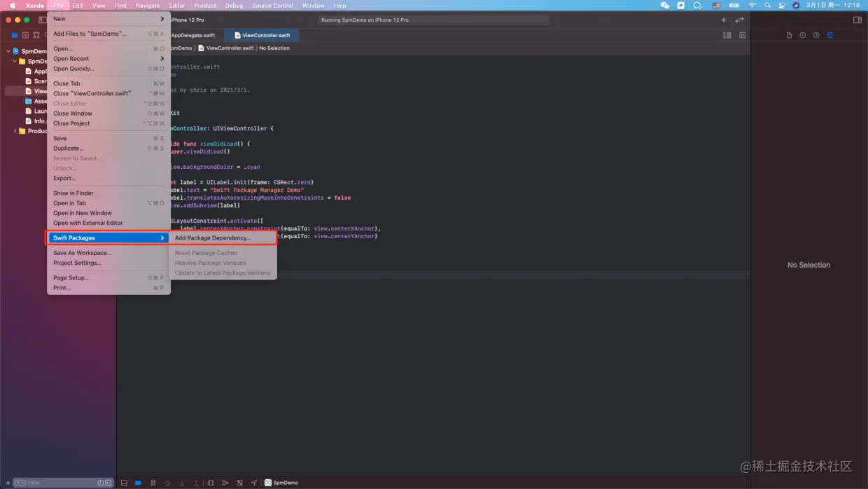Click ViewController.swift in the jump bar
The image size is (868, 489).
[x=226, y=48]
